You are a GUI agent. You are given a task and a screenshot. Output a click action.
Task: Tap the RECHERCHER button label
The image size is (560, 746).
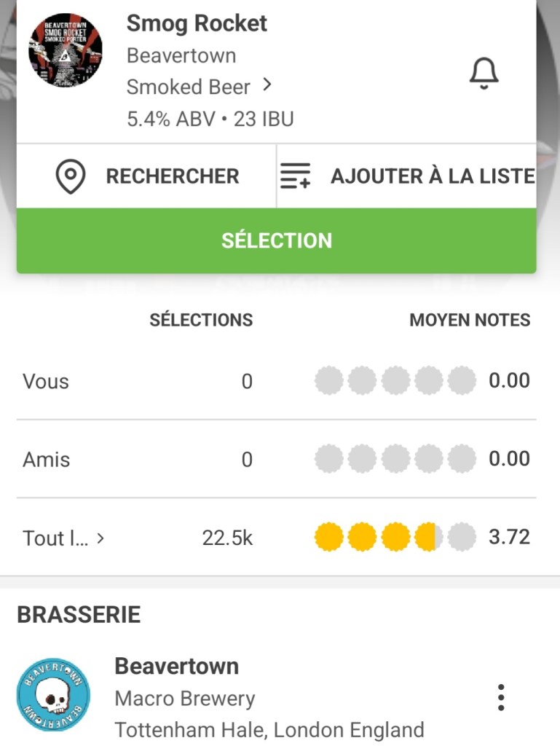pyautogui.click(x=173, y=176)
